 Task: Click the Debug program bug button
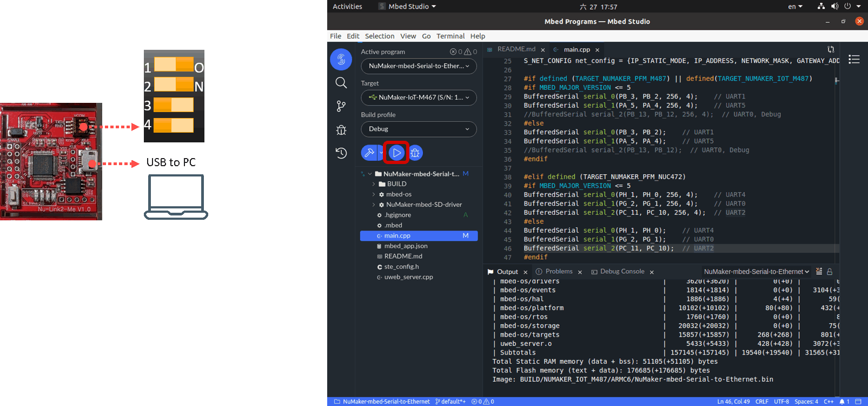coord(415,153)
